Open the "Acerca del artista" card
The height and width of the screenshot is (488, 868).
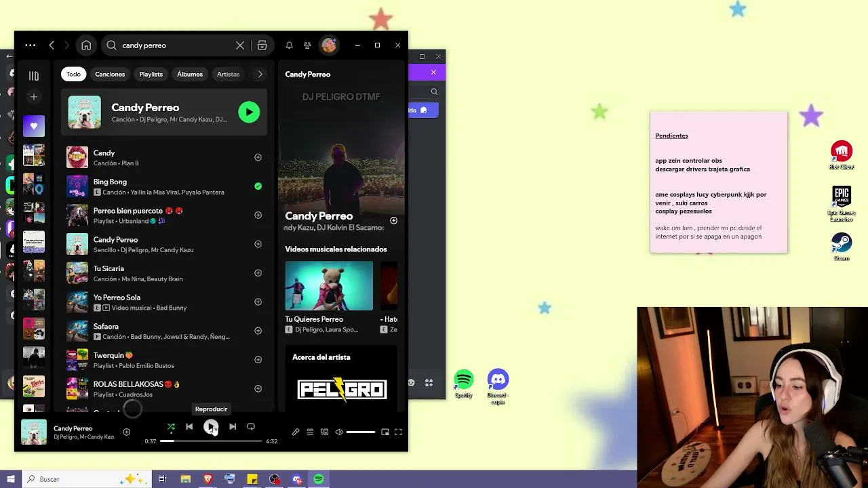[x=342, y=378]
